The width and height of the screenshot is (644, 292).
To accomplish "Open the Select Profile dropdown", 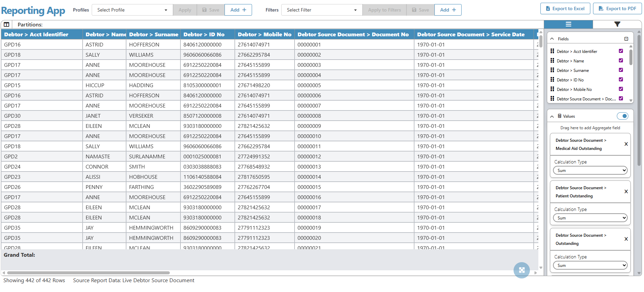I will tap(132, 10).
